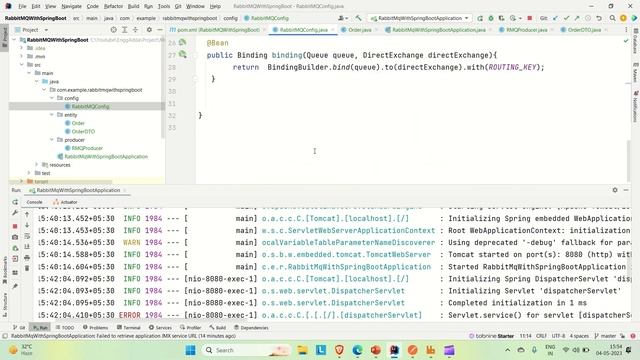
Task: Click the Print icon in console gutter
Action: coord(27,258)
